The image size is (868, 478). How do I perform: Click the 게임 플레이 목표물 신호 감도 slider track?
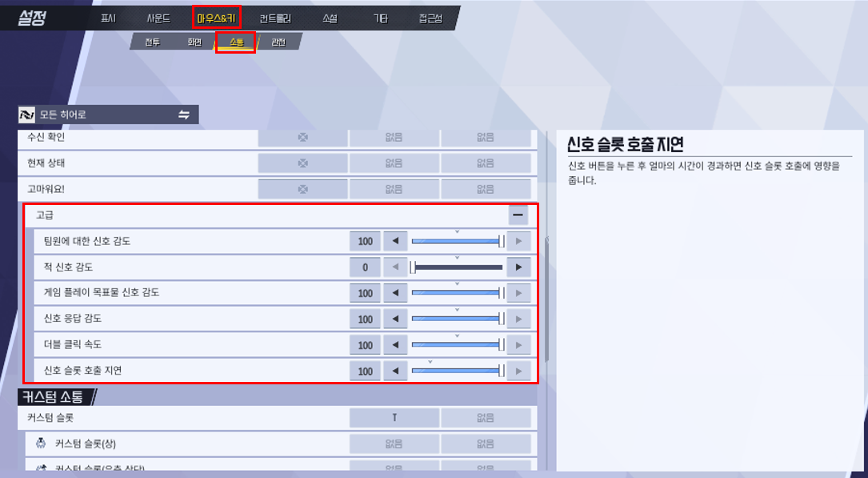click(x=458, y=293)
